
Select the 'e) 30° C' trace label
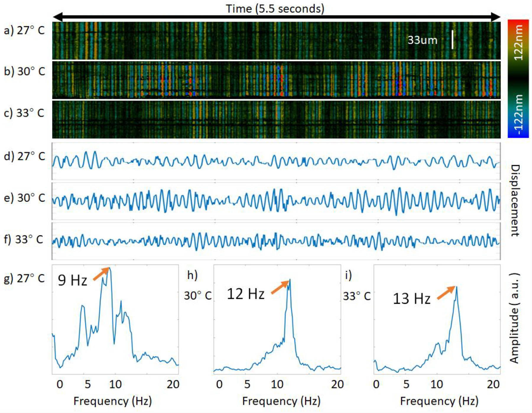(25, 198)
